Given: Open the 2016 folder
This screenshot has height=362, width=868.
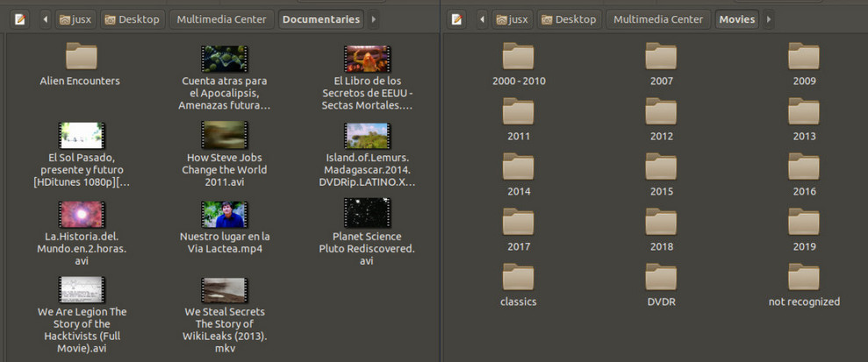Looking at the screenshot, I should point(804,167).
